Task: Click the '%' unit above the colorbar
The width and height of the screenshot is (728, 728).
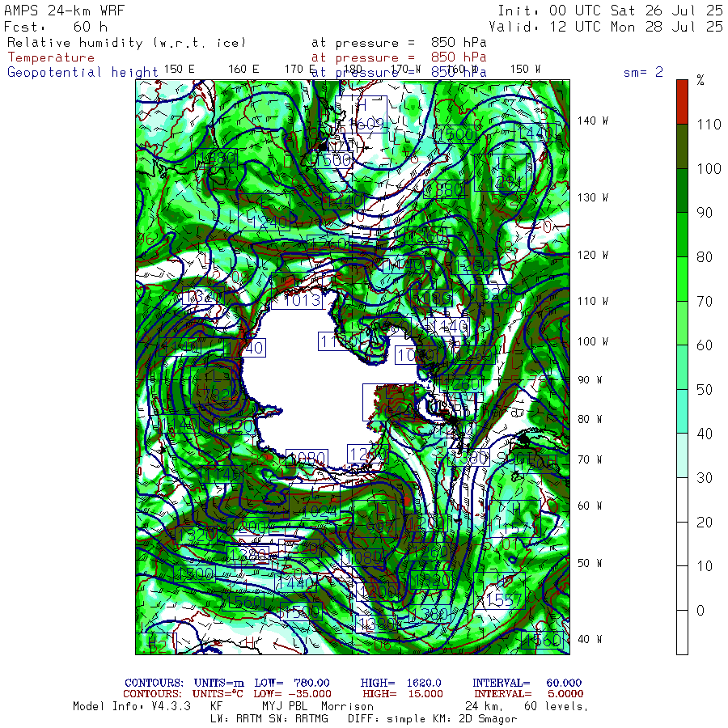Action: [700, 80]
